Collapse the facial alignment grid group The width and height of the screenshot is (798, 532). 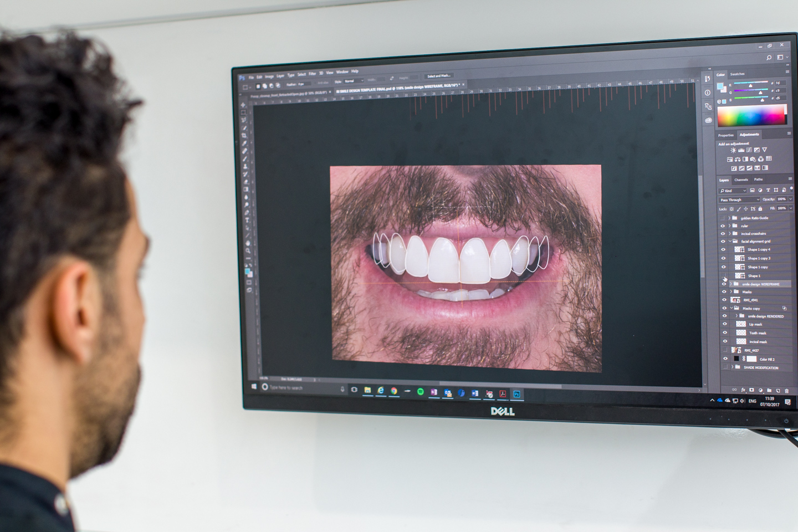point(730,241)
